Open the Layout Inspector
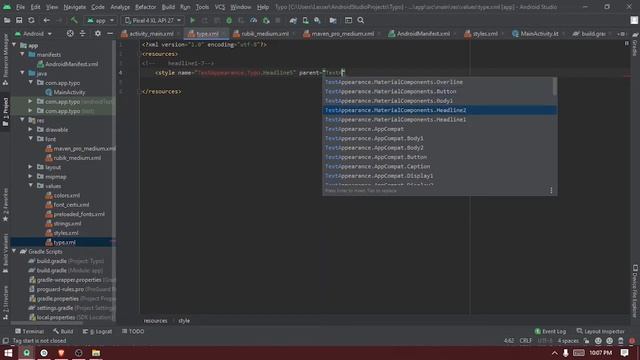This screenshot has width=640, height=360. coord(600,331)
